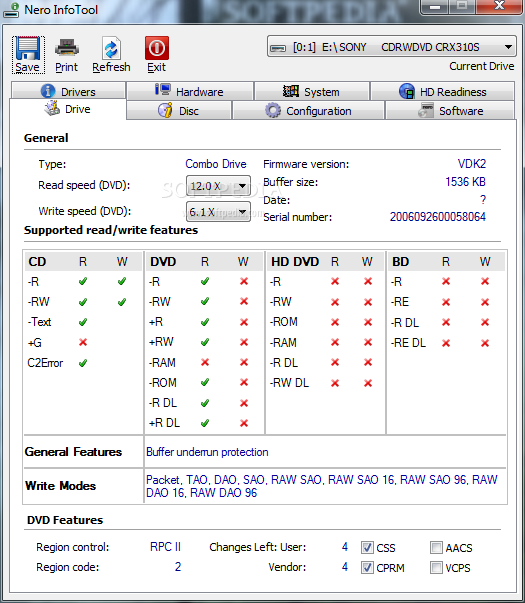The width and height of the screenshot is (525, 603).
Task: Click the BD -R write cross
Action: [485, 282]
